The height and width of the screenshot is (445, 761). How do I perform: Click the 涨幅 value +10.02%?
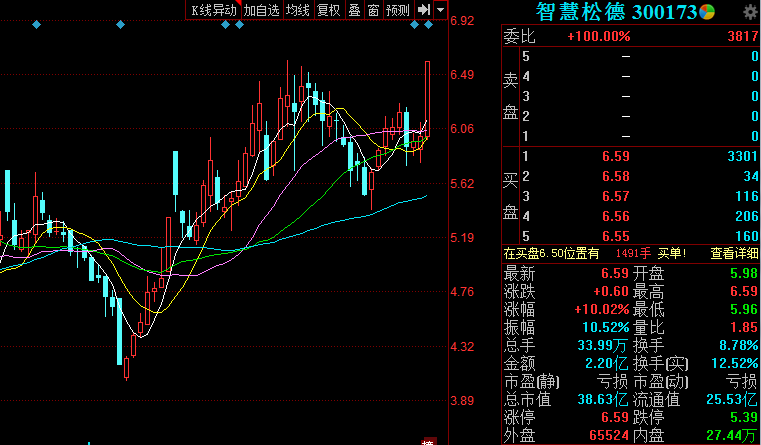click(602, 309)
